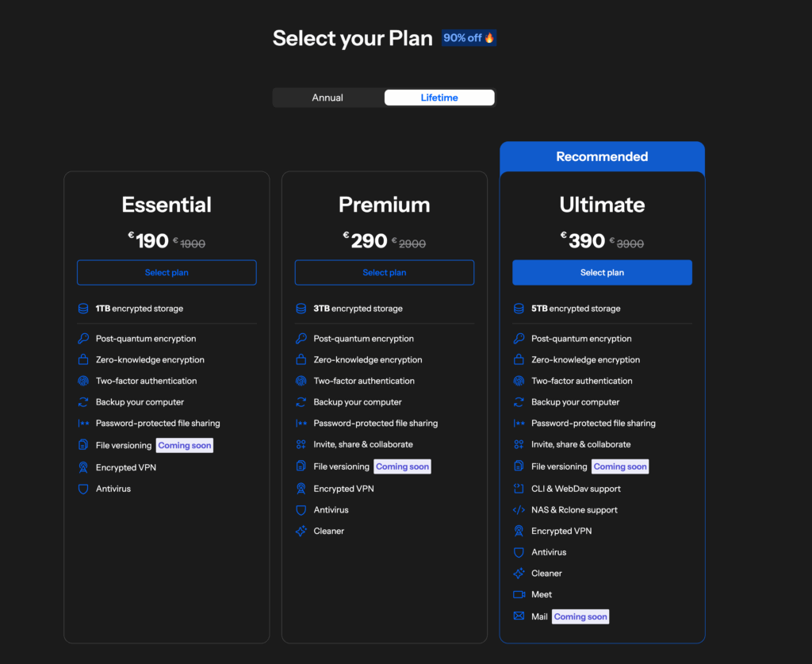Switch to the Annual billing tab

pos(327,98)
